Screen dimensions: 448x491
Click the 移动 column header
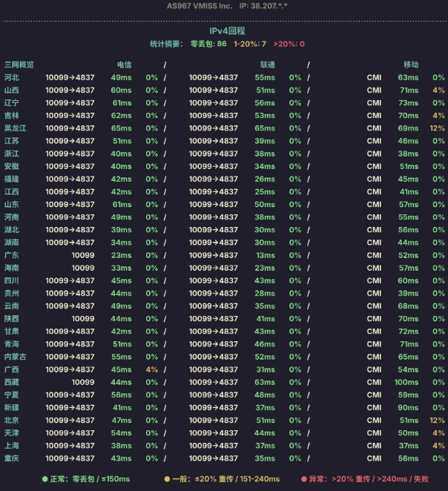(x=411, y=65)
